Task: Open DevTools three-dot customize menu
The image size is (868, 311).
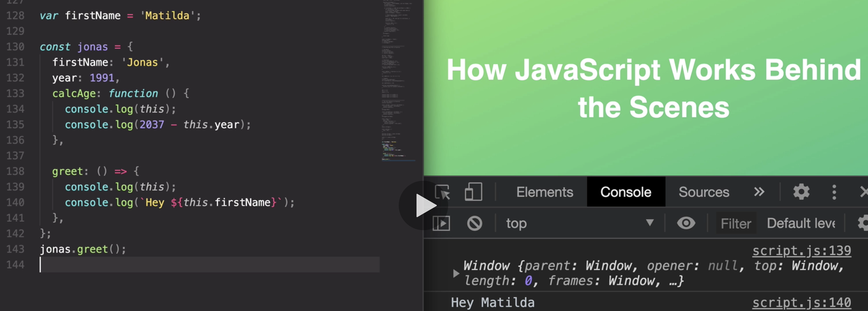Action: point(834,192)
